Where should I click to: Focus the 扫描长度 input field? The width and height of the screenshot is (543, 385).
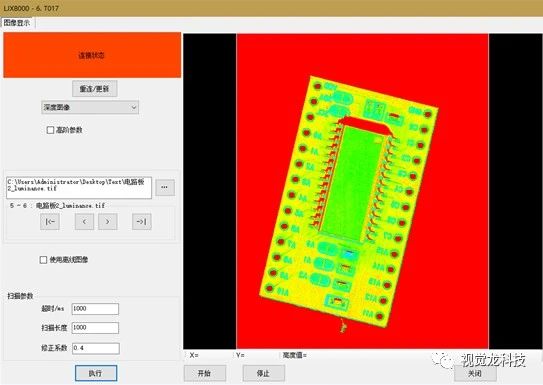point(95,328)
